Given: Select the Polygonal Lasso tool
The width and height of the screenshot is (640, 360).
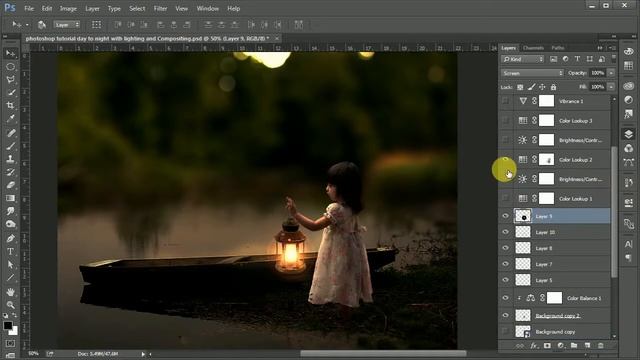Looking at the screenshot, I should (11, 80).
